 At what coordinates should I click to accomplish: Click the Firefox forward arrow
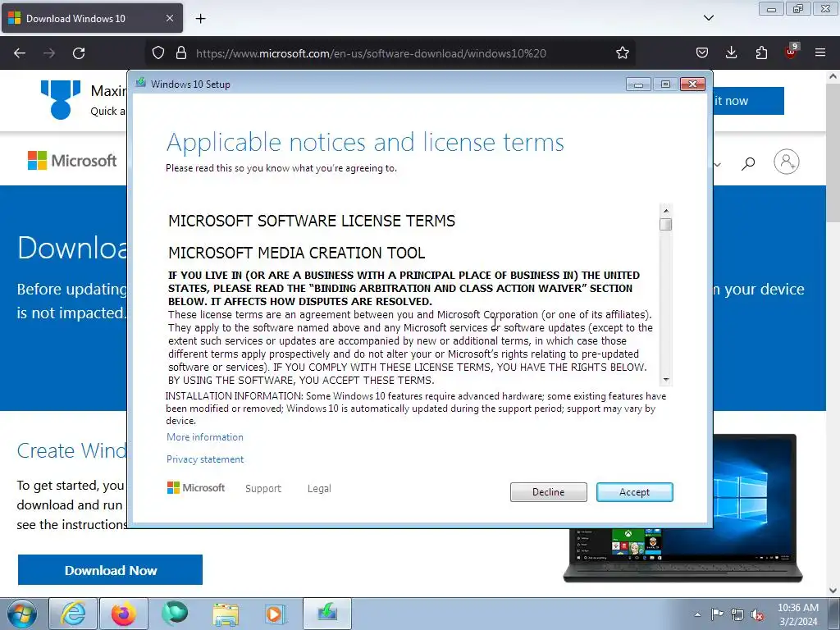click(49, 53)
